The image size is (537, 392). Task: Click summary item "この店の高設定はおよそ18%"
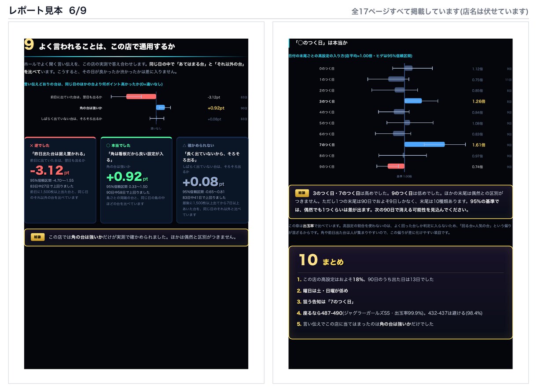(x=365, y=279)
